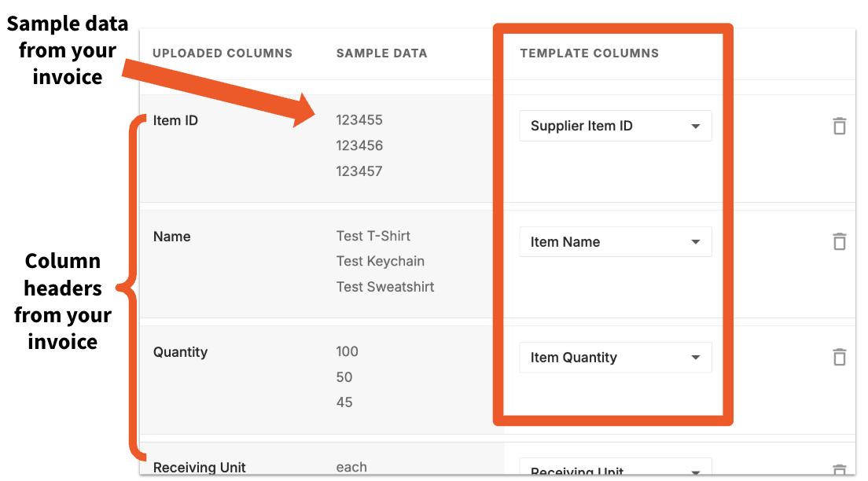Click the UPLOADED COLUMNS column header
The width and height of the screenshot is (868, 481).
[x=222, y=53]
